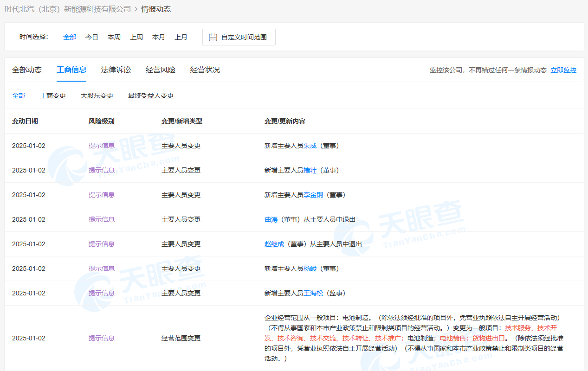Click 提示信息 in 褚壮 row
The height and width of the screenshot is (371, 588).
pyautogui.click(x=102, y=170)
